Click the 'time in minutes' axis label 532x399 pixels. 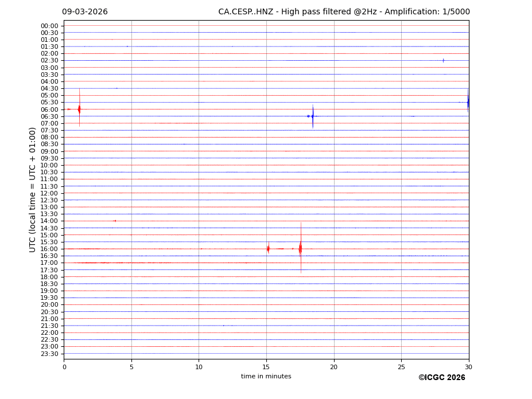[266, 377]
